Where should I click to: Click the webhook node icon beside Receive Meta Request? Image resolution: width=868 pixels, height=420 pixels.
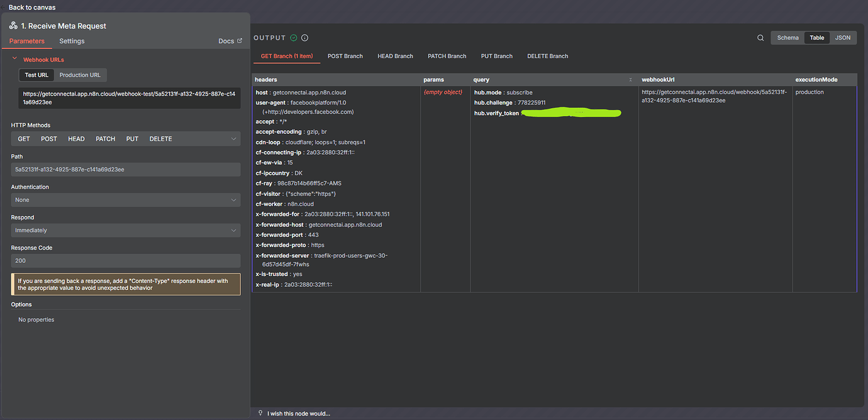14,26
